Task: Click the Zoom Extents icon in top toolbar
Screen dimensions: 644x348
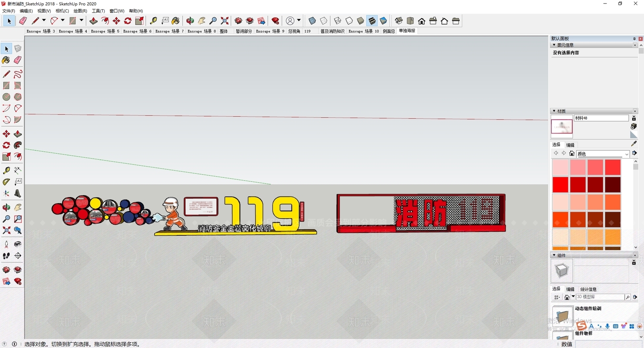Action: 225,21
